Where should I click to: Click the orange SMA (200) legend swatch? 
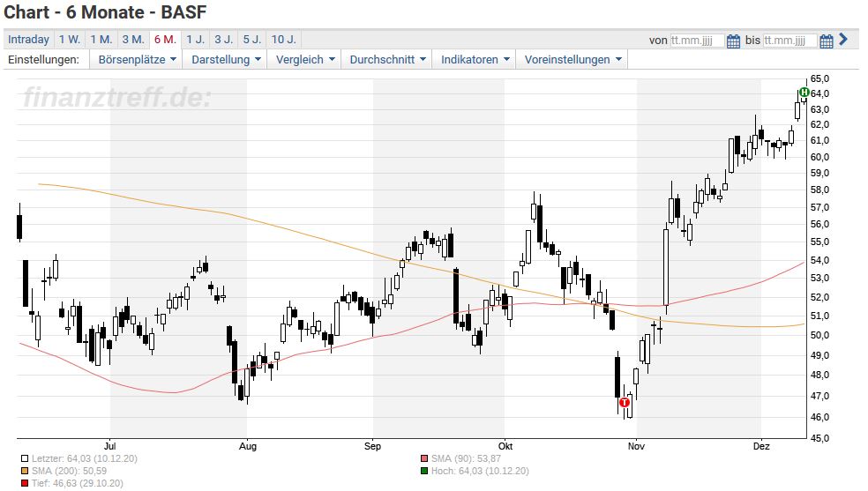click(25, 471)
